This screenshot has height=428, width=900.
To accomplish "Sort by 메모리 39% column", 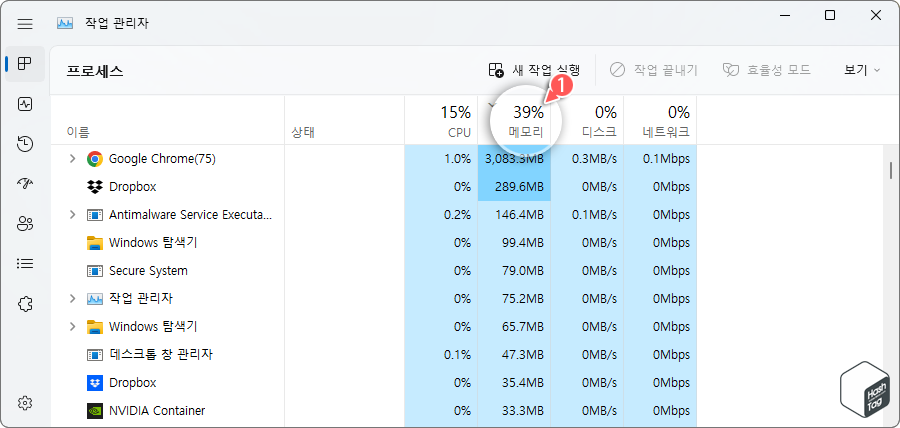I will click(x=514, y=120).
